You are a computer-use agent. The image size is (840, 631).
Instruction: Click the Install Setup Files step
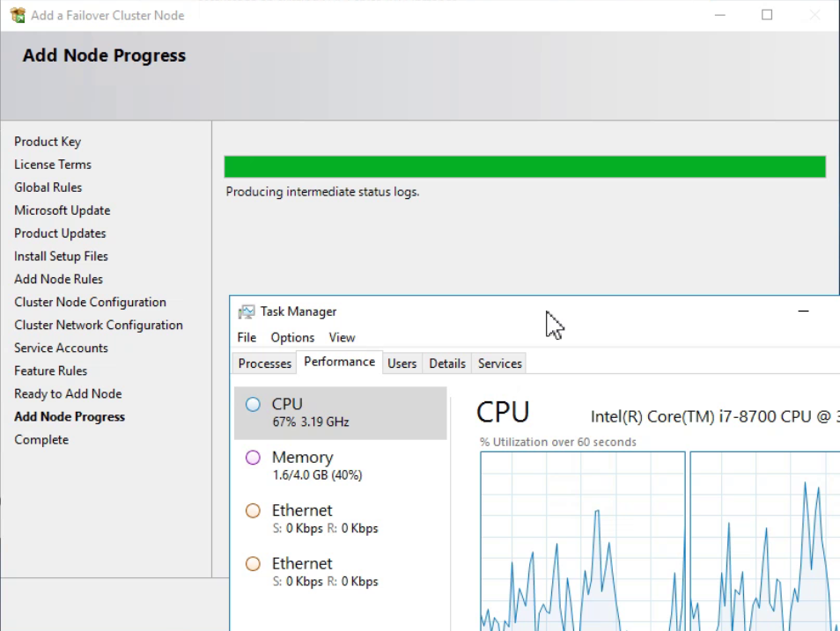[x=61, y=257]
